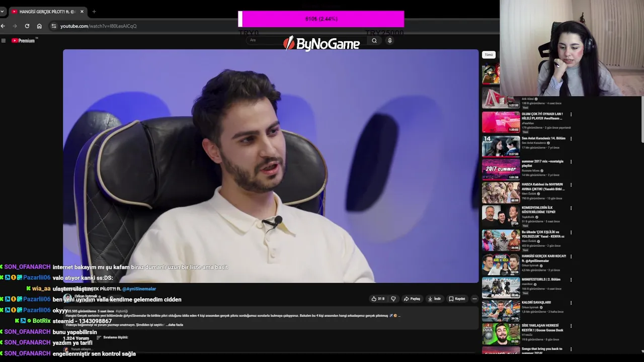Screen dimensions: 644x362
Task: Select the Tümü filter chip
Action: pos(489,55)
